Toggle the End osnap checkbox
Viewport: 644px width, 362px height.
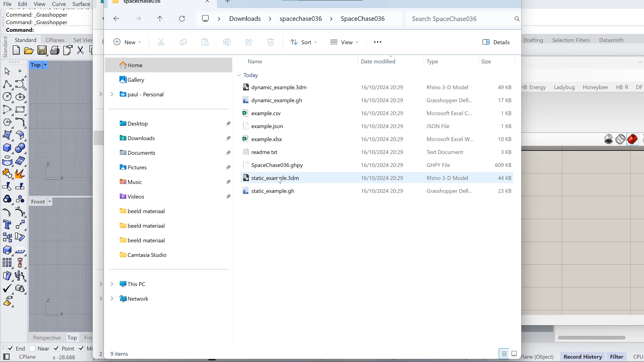[10, 348]
